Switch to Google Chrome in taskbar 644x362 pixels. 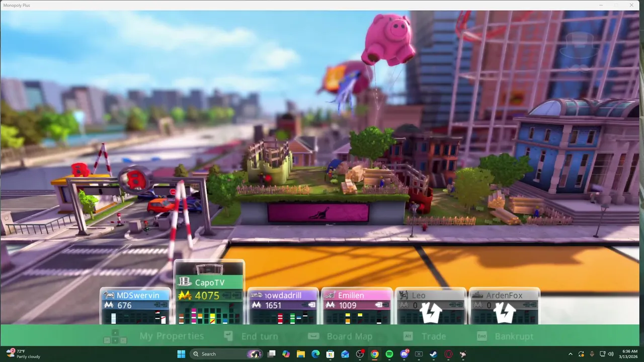click(374, 354)
